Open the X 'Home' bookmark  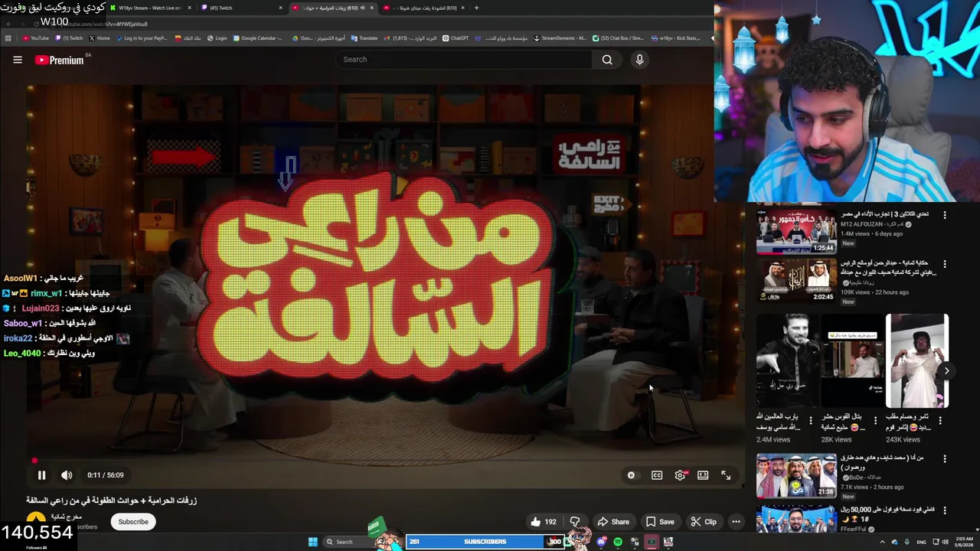(99, 38)
